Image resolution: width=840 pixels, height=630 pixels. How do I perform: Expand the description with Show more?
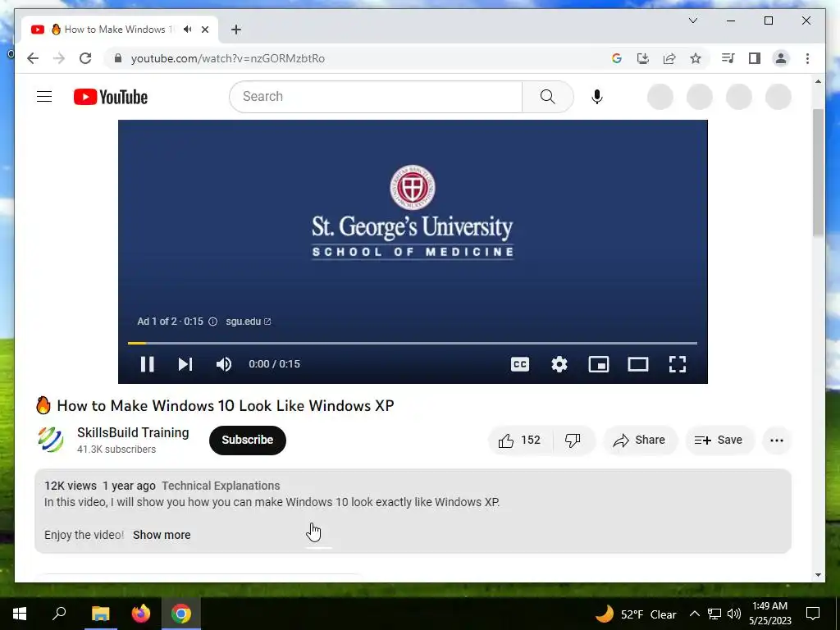[x=162, y=535]
